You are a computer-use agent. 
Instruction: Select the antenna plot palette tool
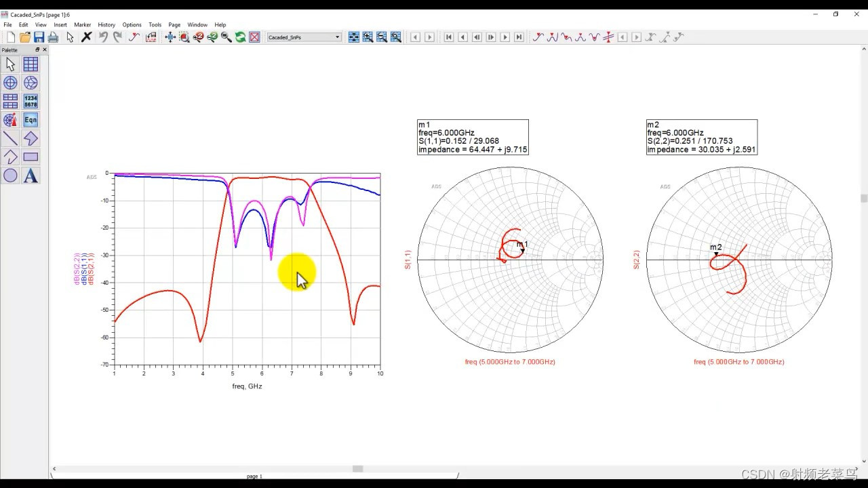coord(10,120)
